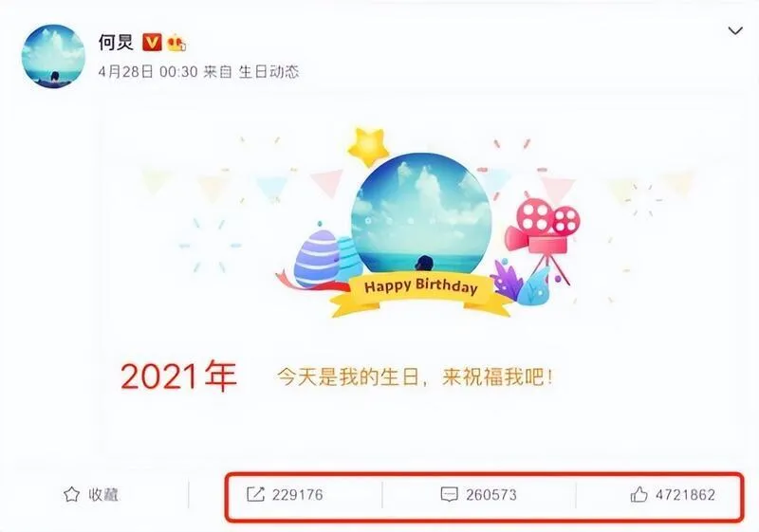Click the 收藏 label
The height and width of the screenshot is (532, 759).
click(103, 495)
